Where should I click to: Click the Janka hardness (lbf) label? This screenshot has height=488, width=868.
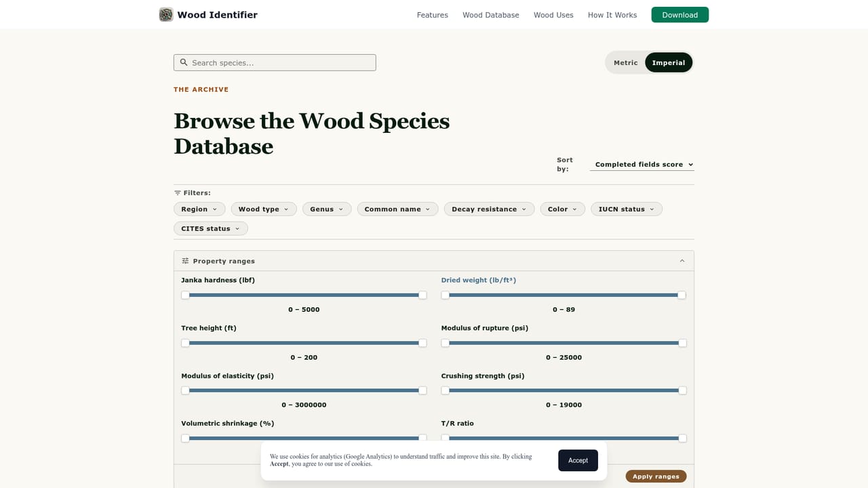click(218, 280)
